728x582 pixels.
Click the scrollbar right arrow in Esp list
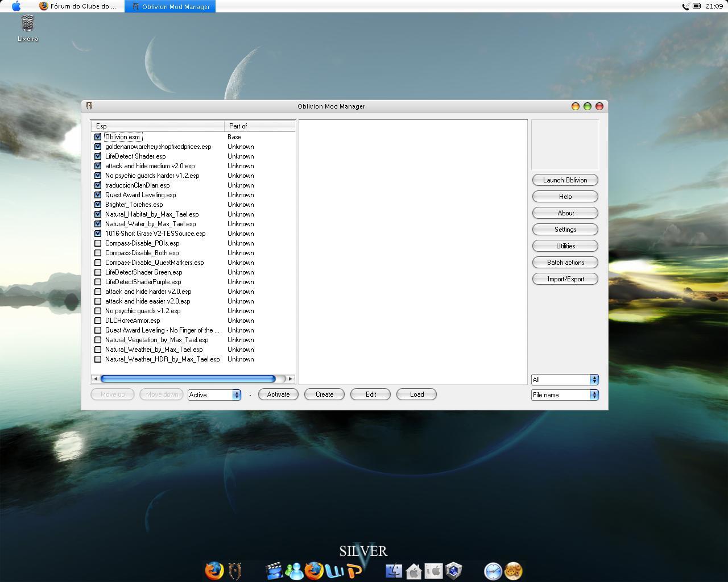point(291,379)
